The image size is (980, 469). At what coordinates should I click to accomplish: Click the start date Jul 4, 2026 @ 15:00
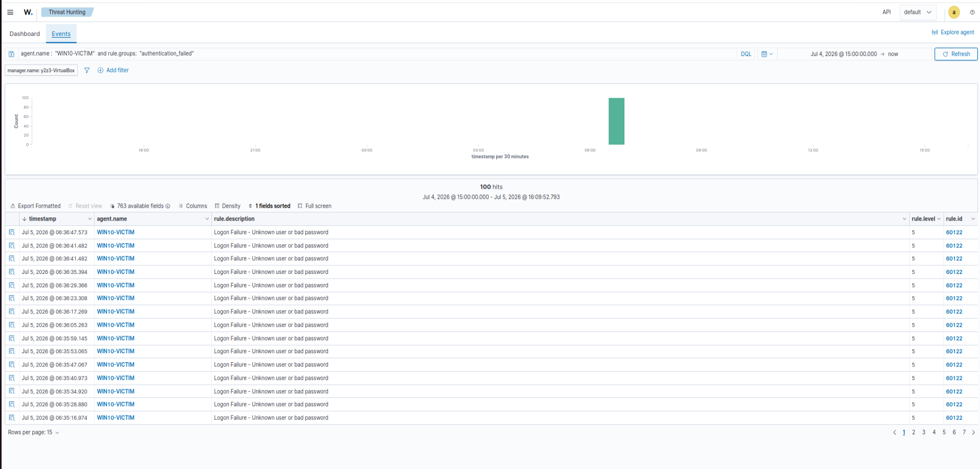click(843, 54)
